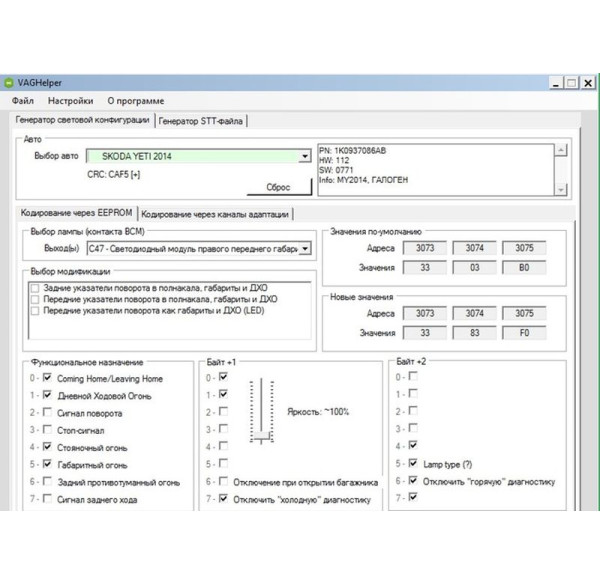This screenshot has width=600, height=585.
Task: Switch to Генератор STT-файла tab
Action: click(200, 121)
